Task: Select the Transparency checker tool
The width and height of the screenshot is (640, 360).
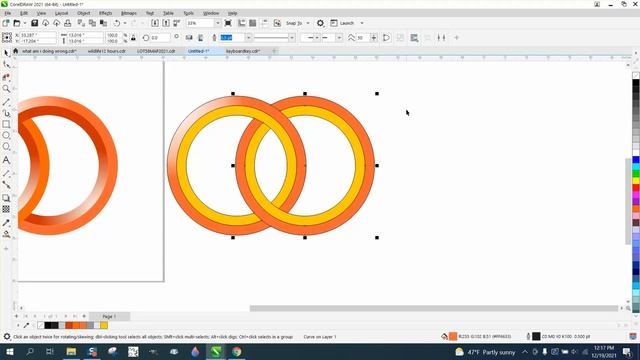Action: (x=6, y=209)
